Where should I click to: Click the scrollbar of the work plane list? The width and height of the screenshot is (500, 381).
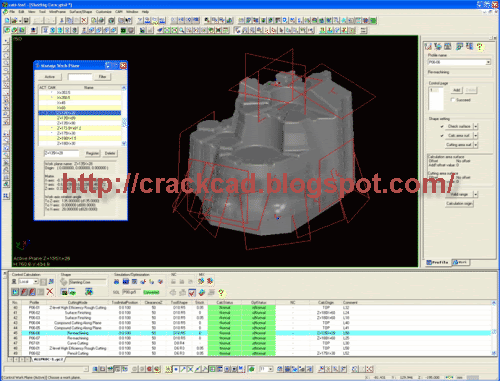[124, 116]
